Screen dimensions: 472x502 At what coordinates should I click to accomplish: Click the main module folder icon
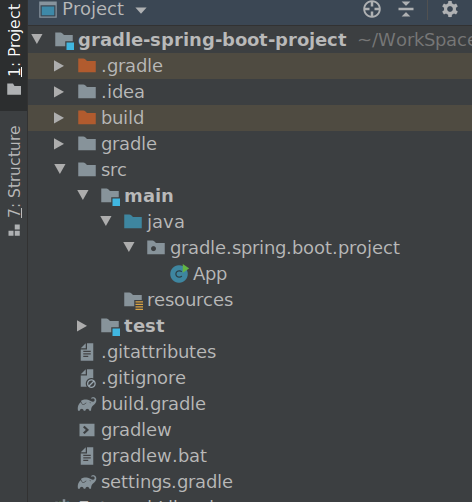[110, 197]
